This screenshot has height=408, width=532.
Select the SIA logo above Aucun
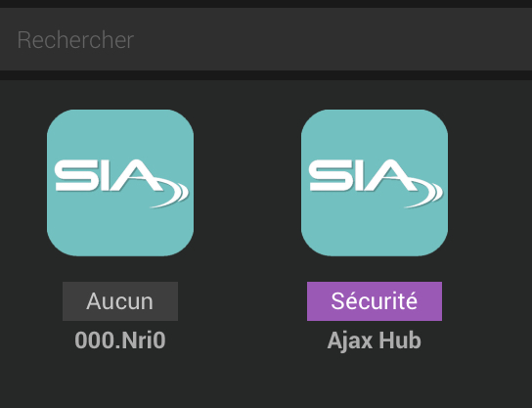point(121,183)
